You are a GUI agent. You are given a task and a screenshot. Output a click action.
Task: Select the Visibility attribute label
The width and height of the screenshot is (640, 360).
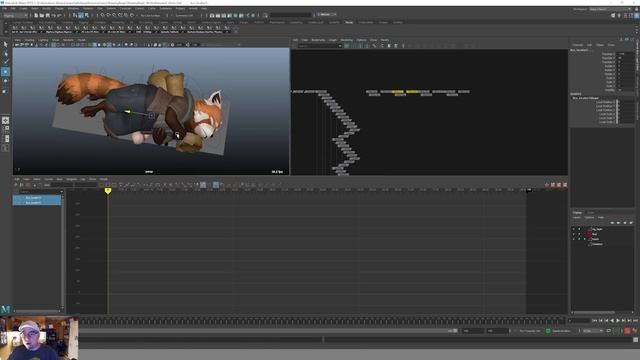tap(609, 90)
